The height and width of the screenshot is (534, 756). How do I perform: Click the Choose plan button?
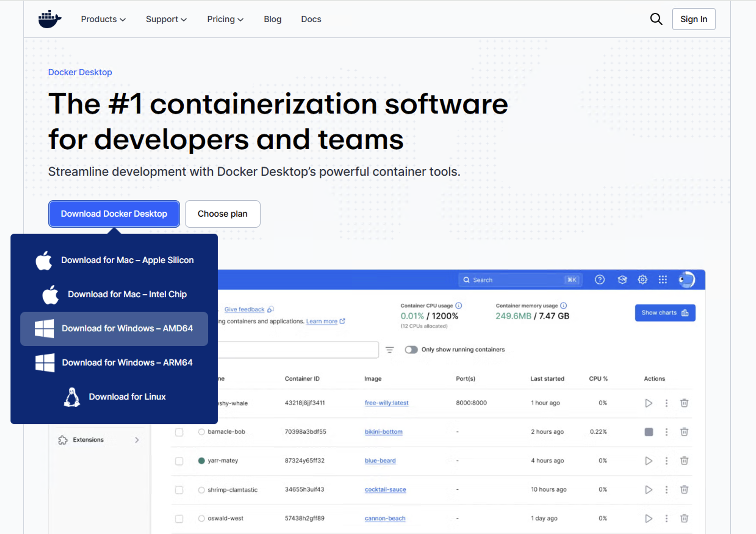(x=223, y=214)
